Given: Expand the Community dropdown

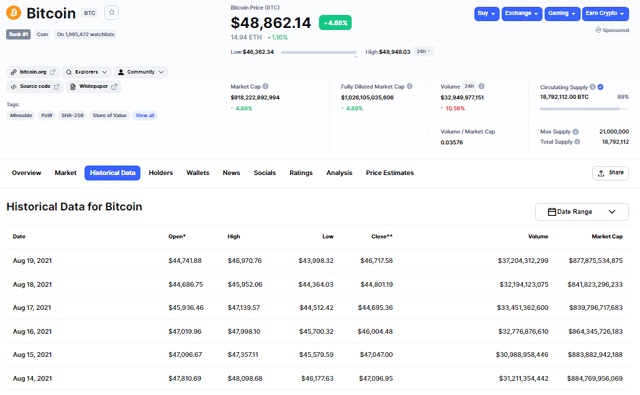Looking at the screenshot, I should tap(141, 72).
